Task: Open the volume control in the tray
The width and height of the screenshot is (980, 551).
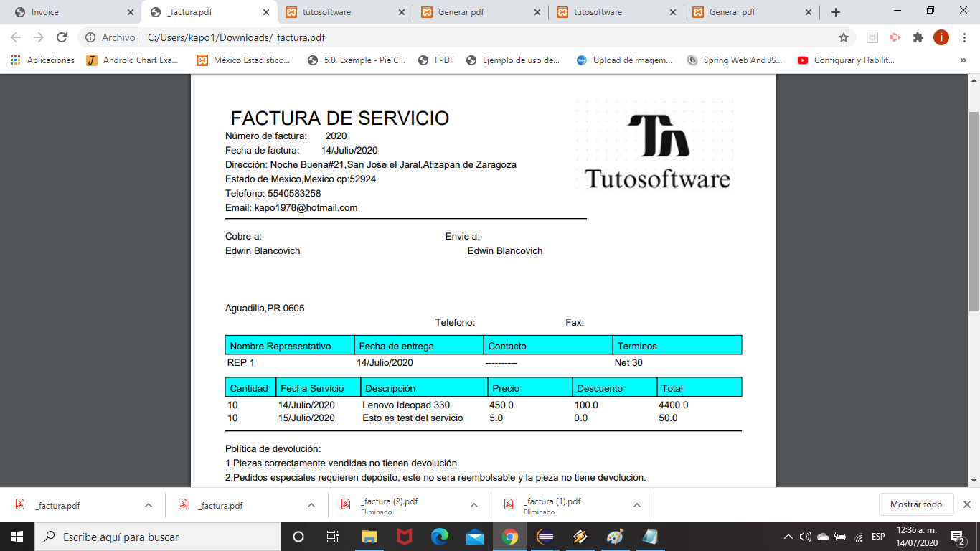Action: point(806,537)
